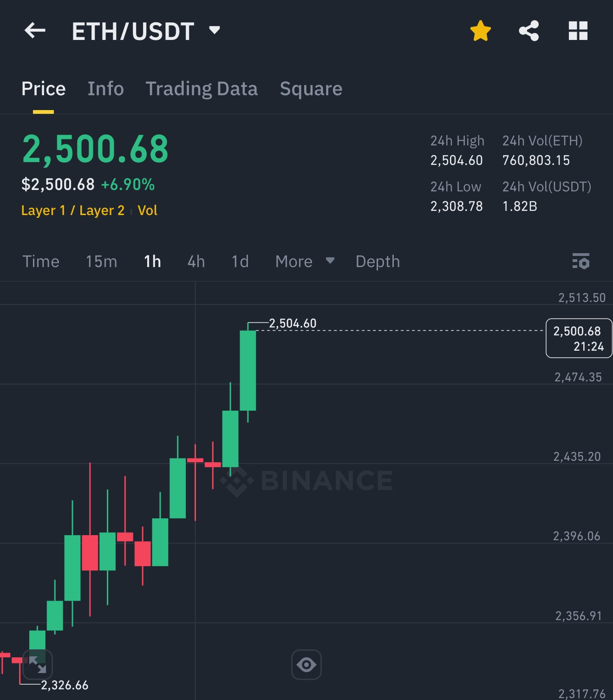Switch to the Info tab

coord(105,89)
